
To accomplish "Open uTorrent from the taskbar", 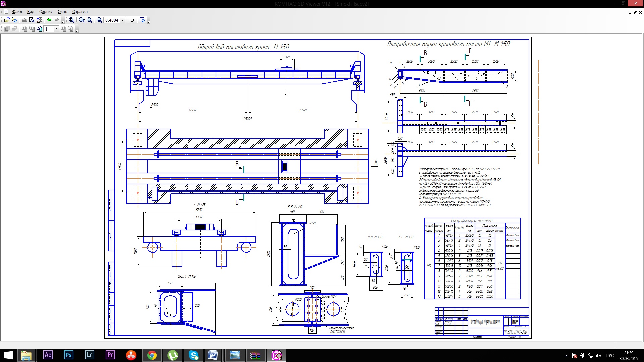I will pyautogui.click(x=173, y=355).
